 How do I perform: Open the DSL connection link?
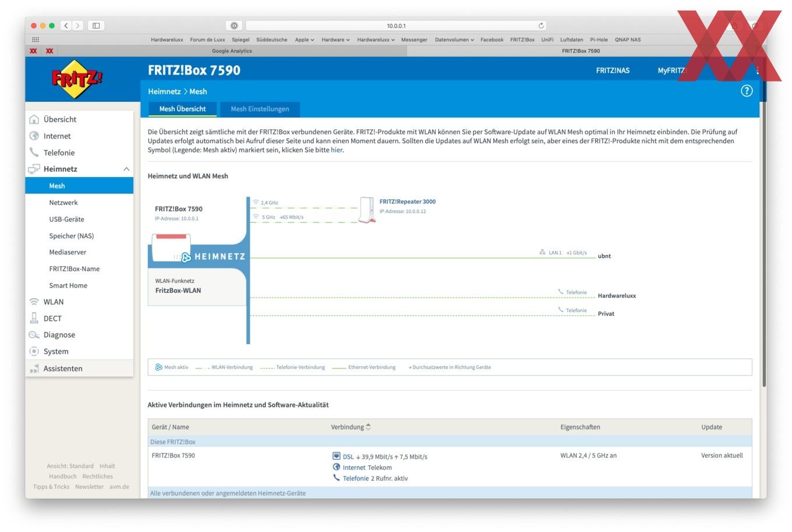pos(348,457)
